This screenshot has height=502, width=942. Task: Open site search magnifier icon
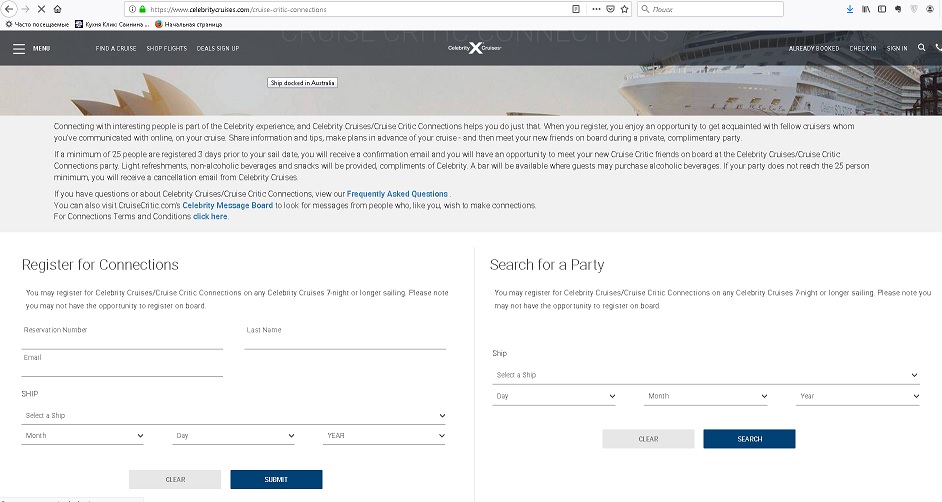point(922,47)
